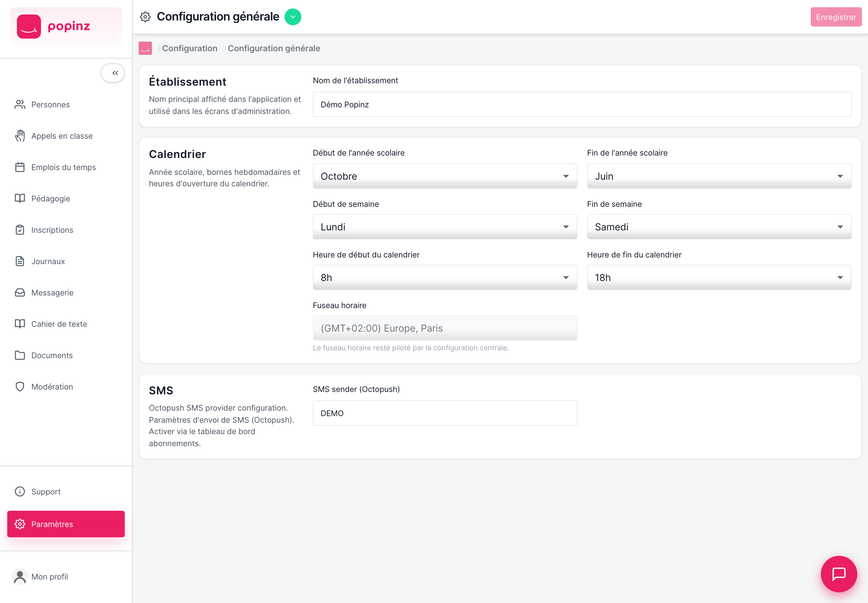Screen dimensions: 868x603
Task: Click the Journaux document icon
Action: [20, 261]
